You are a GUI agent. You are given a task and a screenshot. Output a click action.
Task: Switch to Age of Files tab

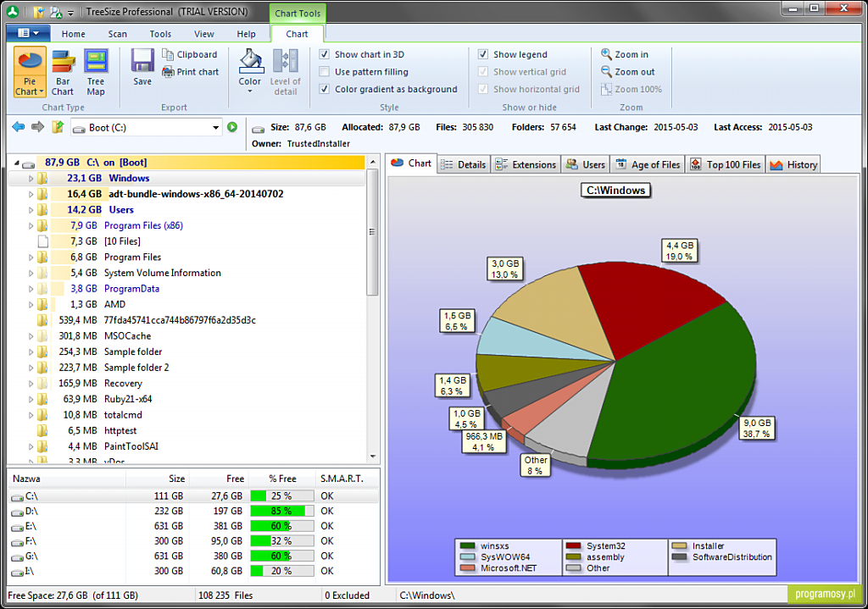[x=648, y=164]
